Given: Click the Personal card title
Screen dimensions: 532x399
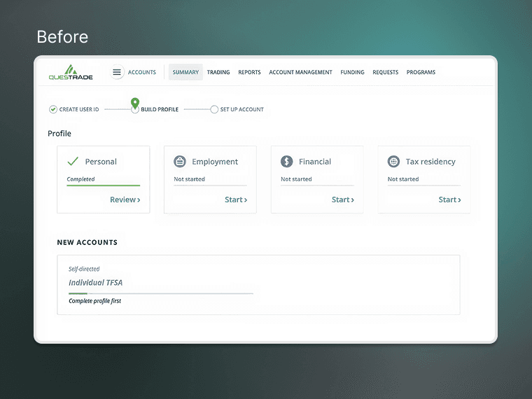Looking at the screenshot, I should (x=101, y=162).
